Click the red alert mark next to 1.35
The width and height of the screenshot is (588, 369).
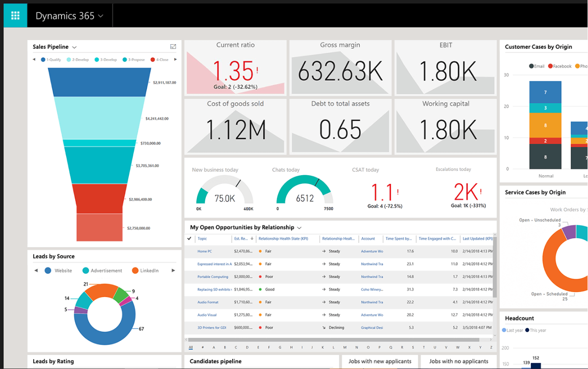257,71
